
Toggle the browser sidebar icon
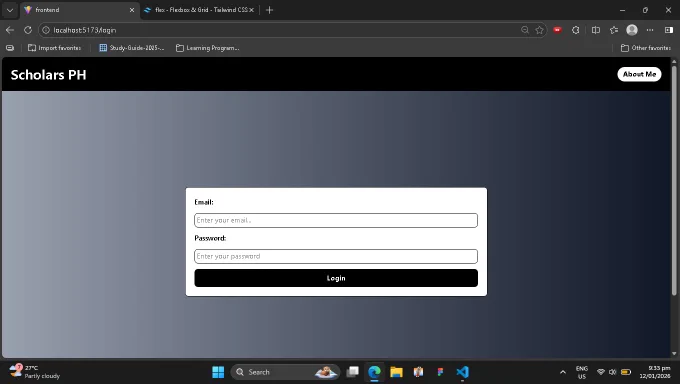669,30
